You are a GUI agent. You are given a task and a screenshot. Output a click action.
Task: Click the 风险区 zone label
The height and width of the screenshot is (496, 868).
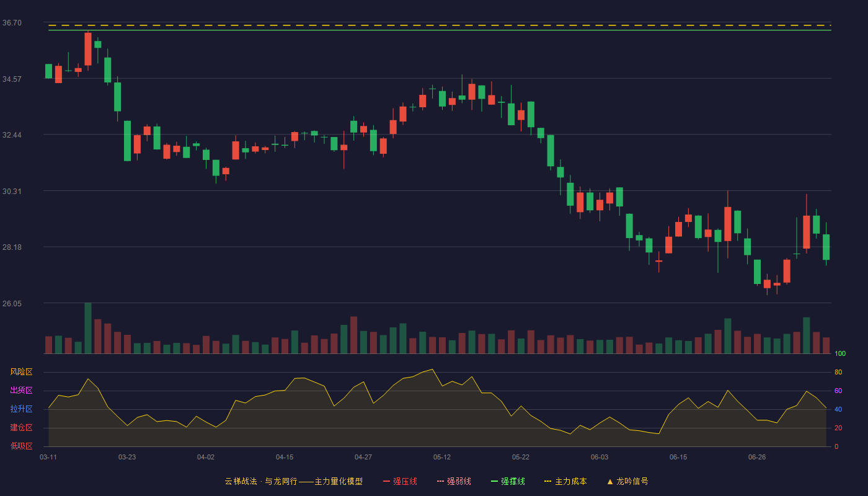click(21, 372)
